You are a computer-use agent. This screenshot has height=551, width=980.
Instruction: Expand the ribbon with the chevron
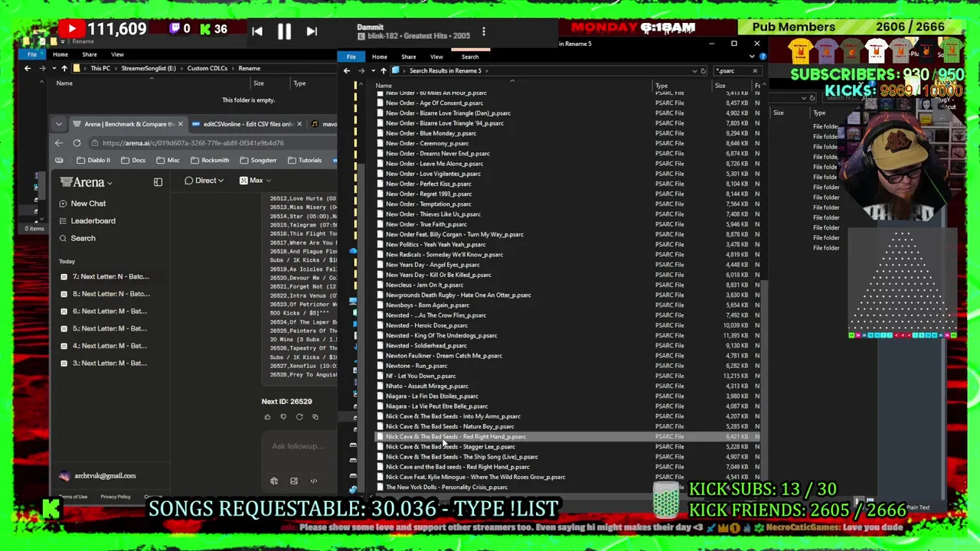pos(753,57)
